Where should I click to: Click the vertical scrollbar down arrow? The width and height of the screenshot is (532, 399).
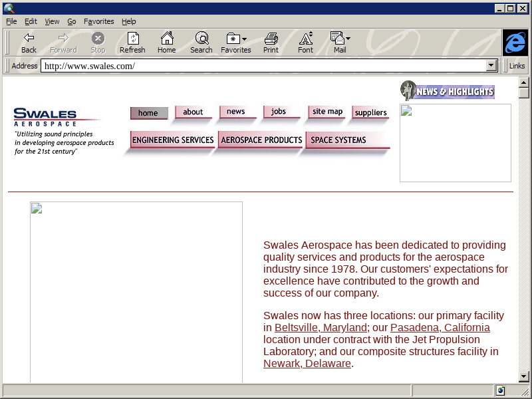[x=524, y=376]
